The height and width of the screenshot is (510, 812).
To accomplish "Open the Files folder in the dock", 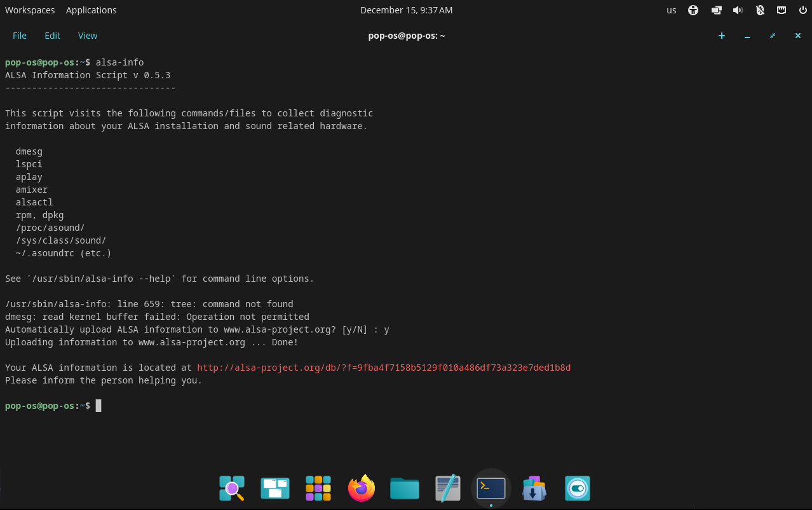I will click(x=405, y=488).
